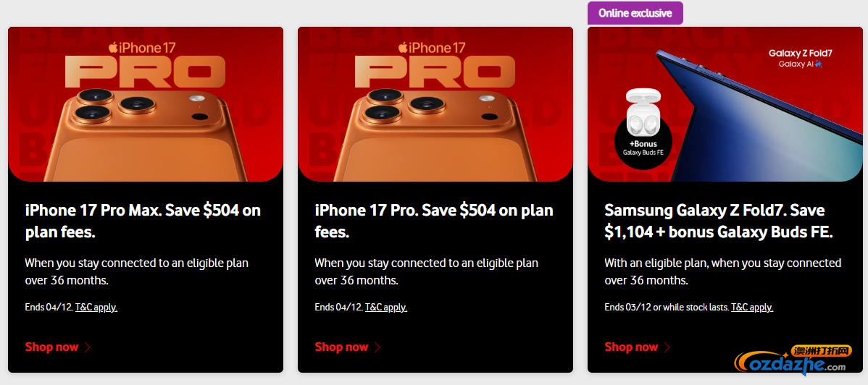868x385 pixels.
Task: Click Galaxy AI sparkle icon on Fold7 banner
Action: tap(818, 64)
